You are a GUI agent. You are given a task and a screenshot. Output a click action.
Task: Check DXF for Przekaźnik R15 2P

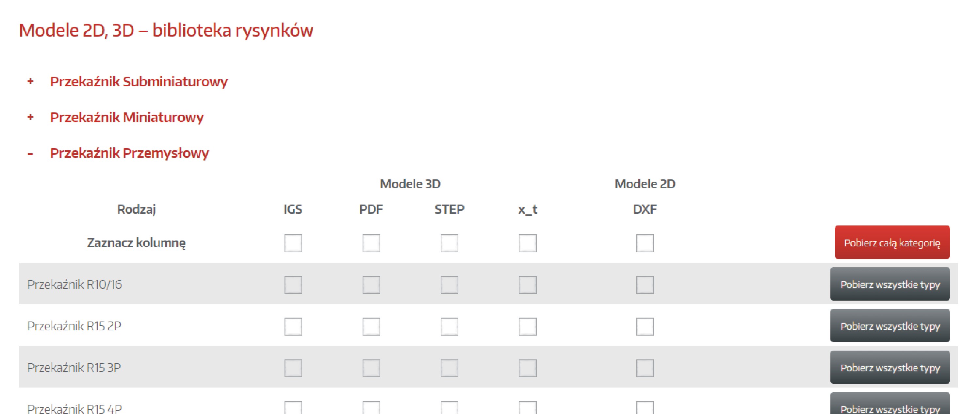645,326
